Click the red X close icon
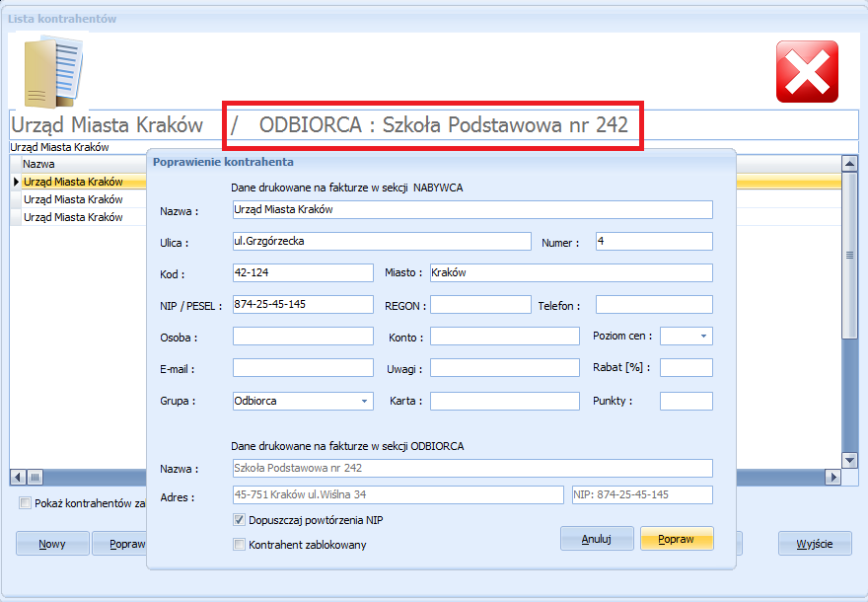The height and width of the screenshot is (602, 868). [x=807, y=71]
